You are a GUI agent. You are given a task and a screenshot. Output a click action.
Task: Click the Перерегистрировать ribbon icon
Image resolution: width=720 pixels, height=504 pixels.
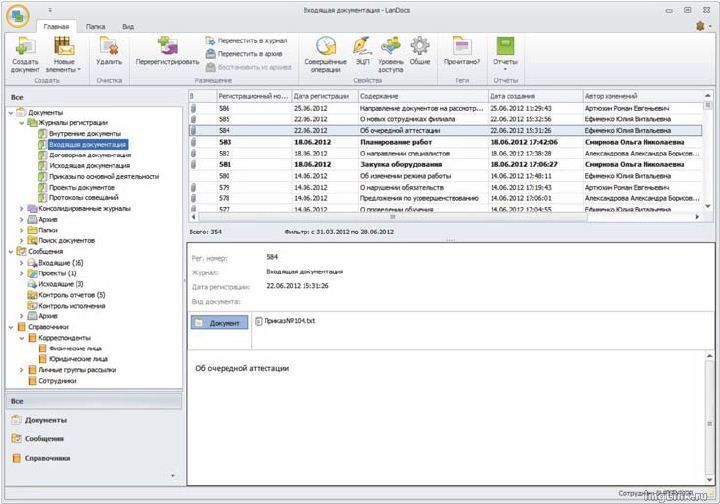[x=167, y=51]
